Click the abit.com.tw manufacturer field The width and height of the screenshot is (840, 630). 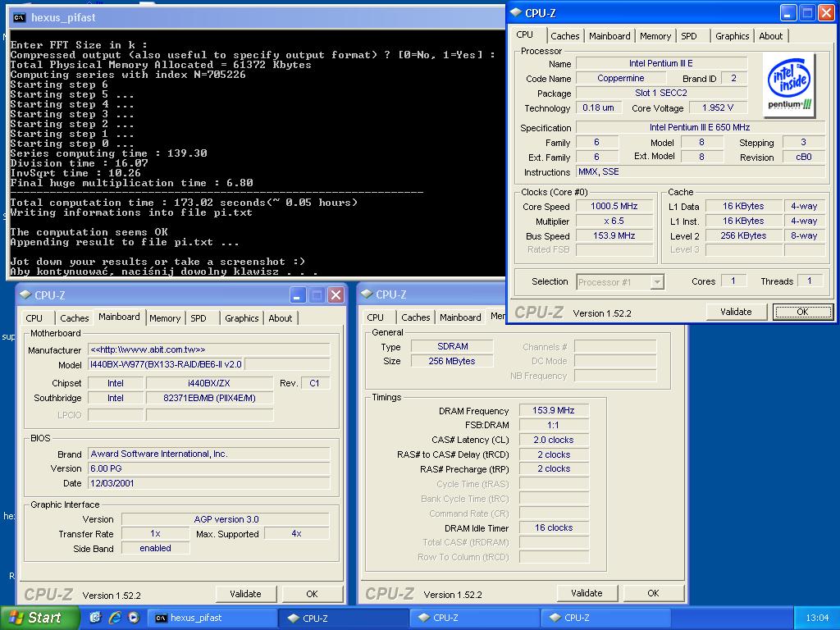(x=209, y=349)
